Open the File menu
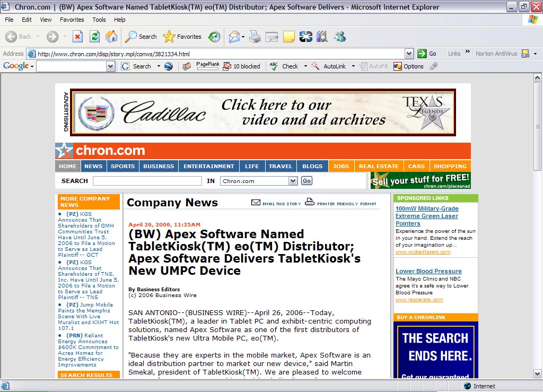The image size is (543, 392). [9, 20]
